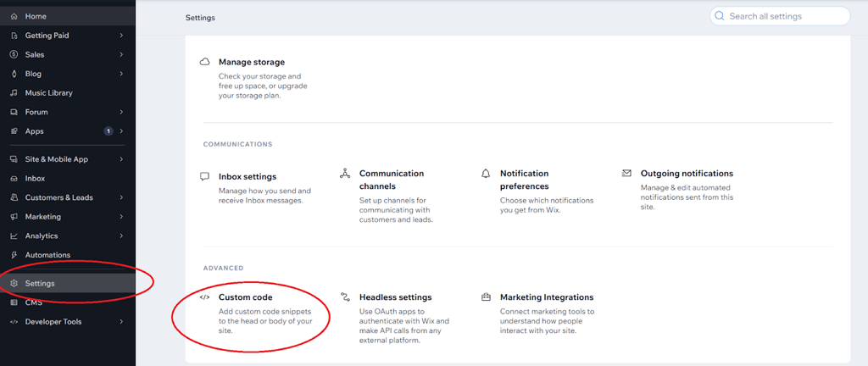This screenshot has width=868, height=366.
Task: Expand the Analytics submenu chevron
Action: pyautogui.click(x=121, y=236)
